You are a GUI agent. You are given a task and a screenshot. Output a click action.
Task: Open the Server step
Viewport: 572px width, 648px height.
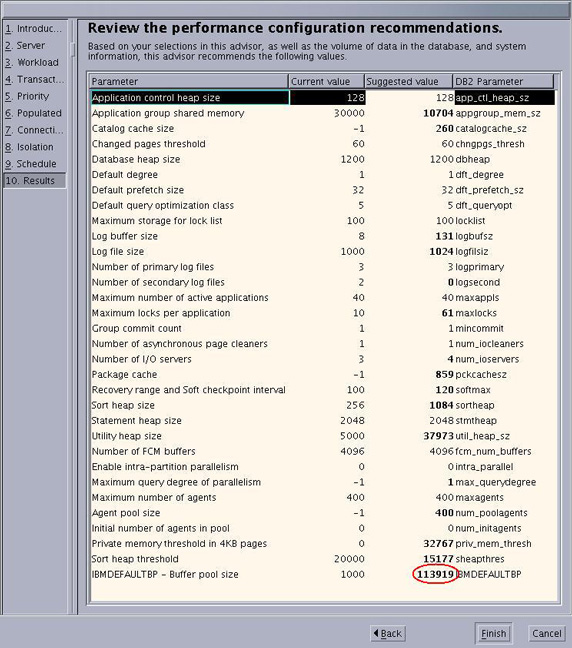34,45
